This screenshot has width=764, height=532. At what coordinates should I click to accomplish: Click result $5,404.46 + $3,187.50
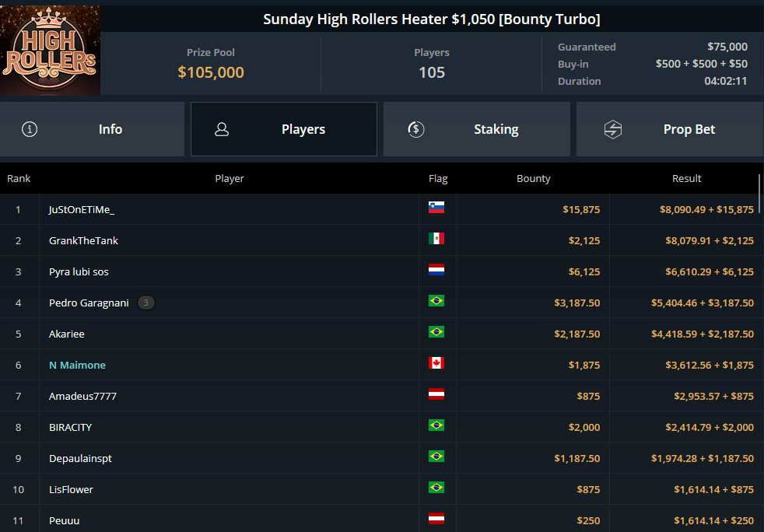point(702,303)
